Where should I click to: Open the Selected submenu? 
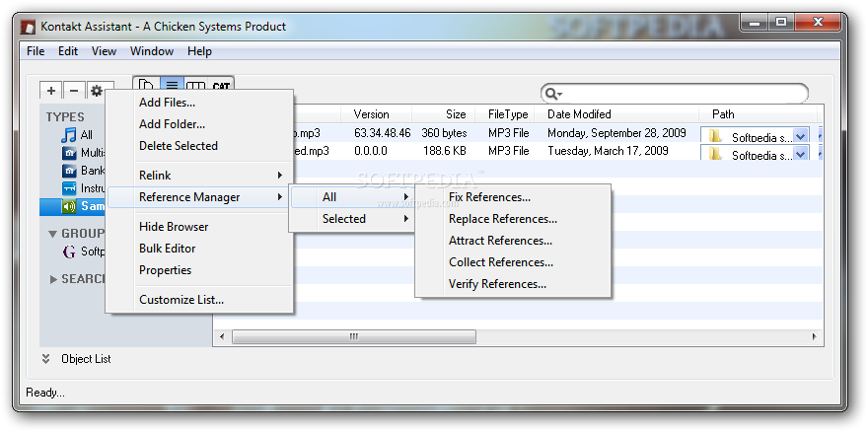(352, 219)
